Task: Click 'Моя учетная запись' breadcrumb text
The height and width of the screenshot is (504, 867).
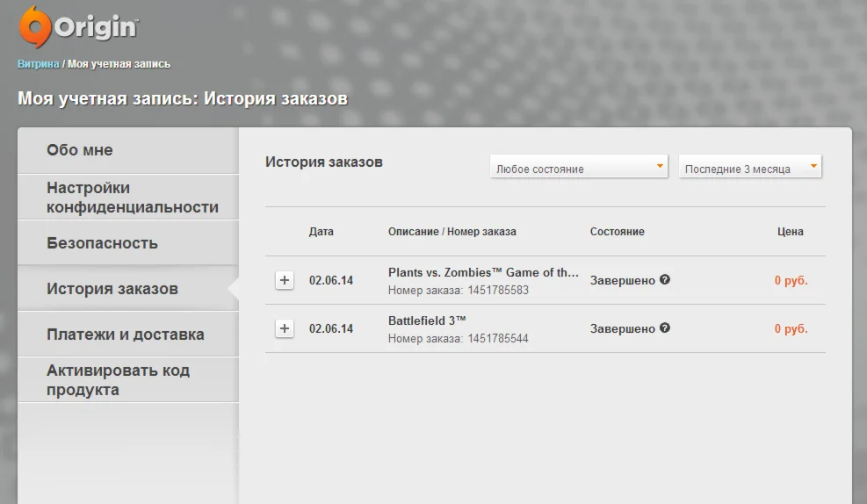Action: pos(119,64)
